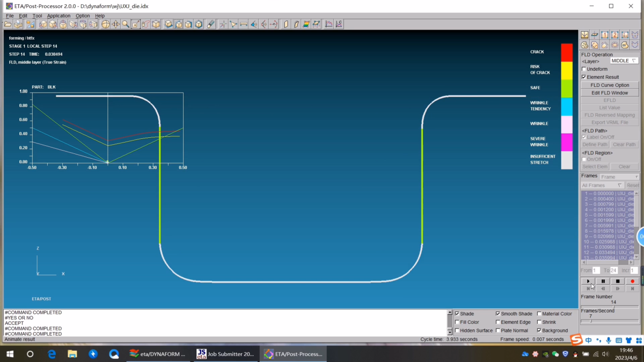The image size is (644, 362).
Task: Click the Edit FLD Window button
Action: tap(610, 93)
